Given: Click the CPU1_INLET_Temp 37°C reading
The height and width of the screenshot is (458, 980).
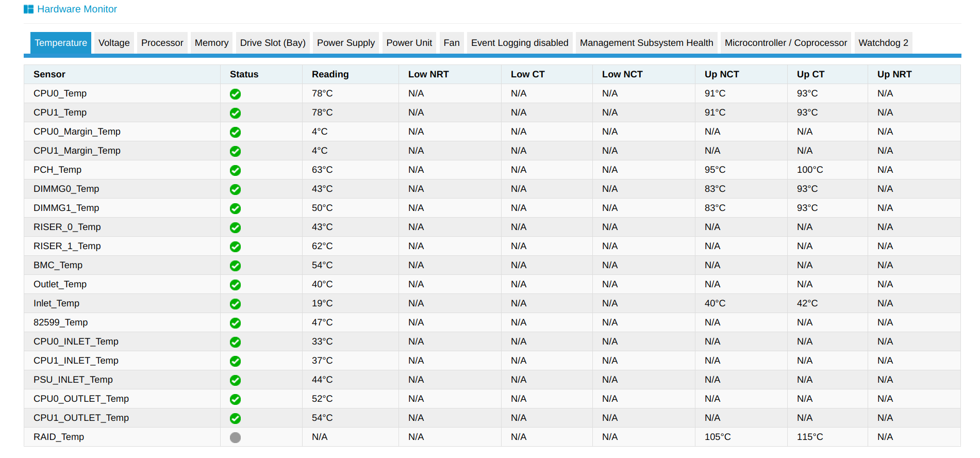Looking at the screenshot, I should pyautogui.click(x=322, y=361).
